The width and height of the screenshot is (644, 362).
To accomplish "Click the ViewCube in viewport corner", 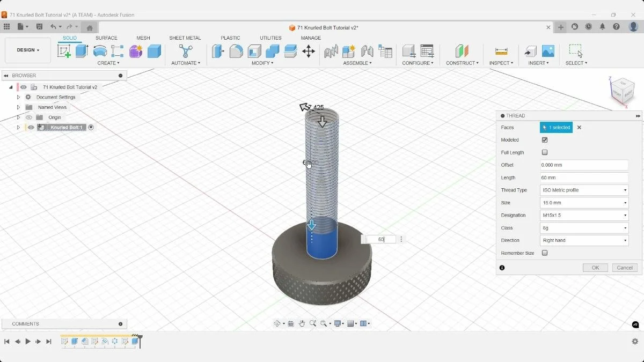I will 623,91.
